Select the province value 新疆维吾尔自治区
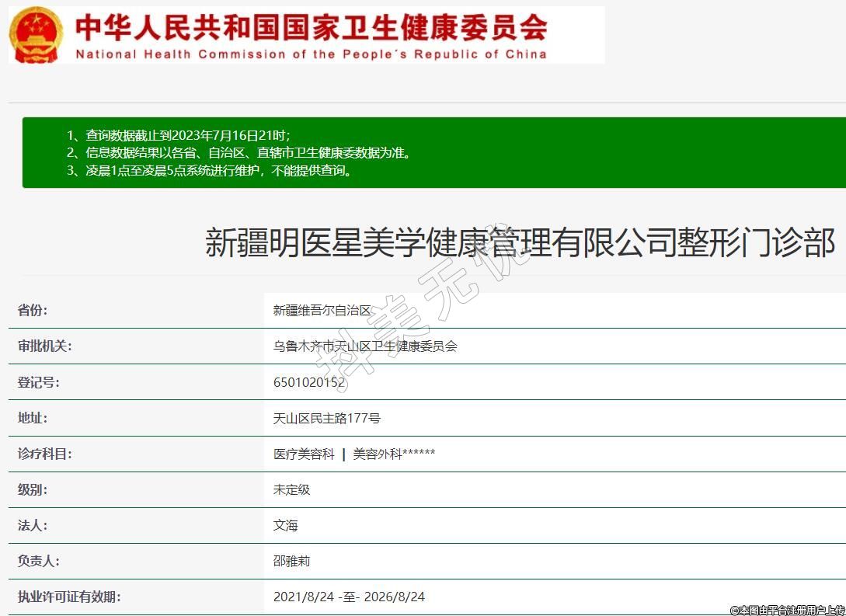846x616 pixels. click(x=322, y=310)
